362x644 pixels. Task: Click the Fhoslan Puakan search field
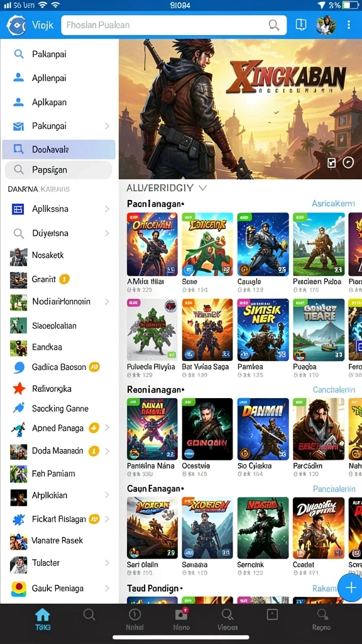(173, 25)
